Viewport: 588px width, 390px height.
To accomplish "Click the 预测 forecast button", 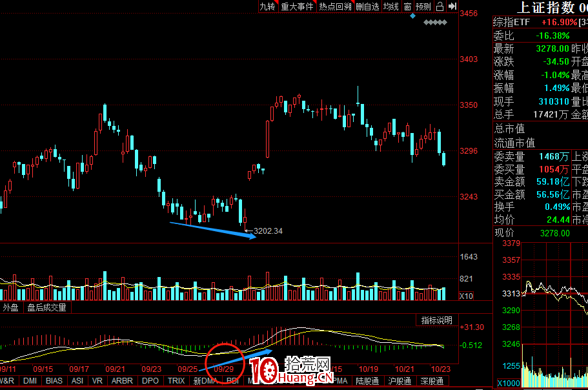I will coord(423,6).
